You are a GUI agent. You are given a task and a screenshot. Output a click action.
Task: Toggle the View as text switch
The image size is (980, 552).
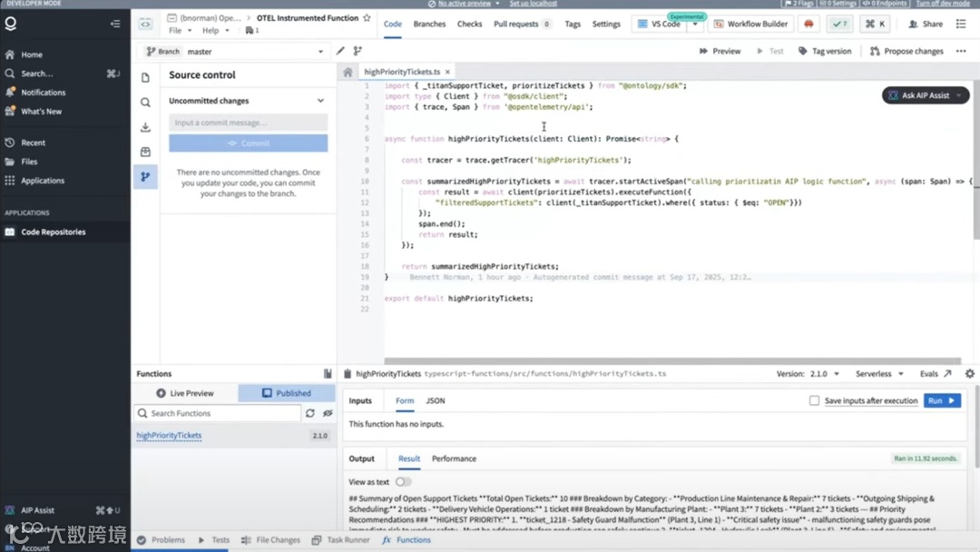(x=403, y=482)
